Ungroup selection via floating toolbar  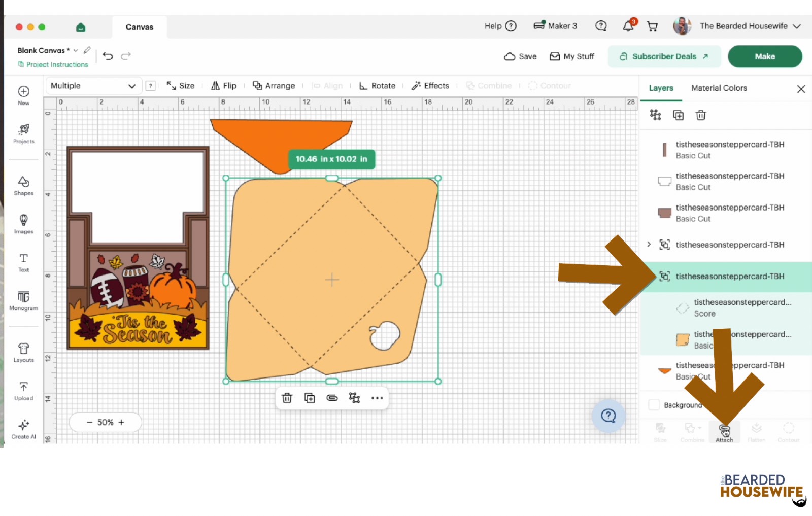point(354,398)
